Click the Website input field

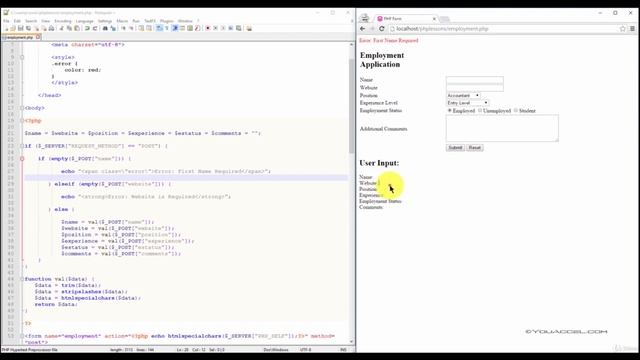pos(475,87)
